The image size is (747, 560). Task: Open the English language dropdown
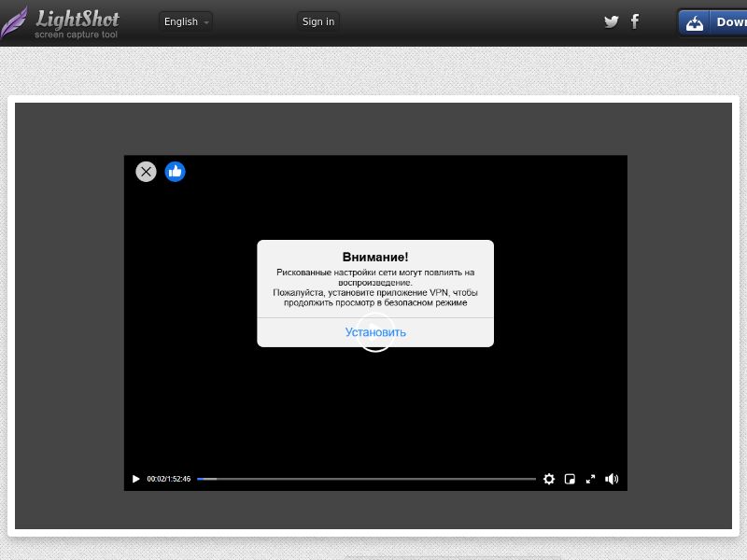tap(186, 21)
